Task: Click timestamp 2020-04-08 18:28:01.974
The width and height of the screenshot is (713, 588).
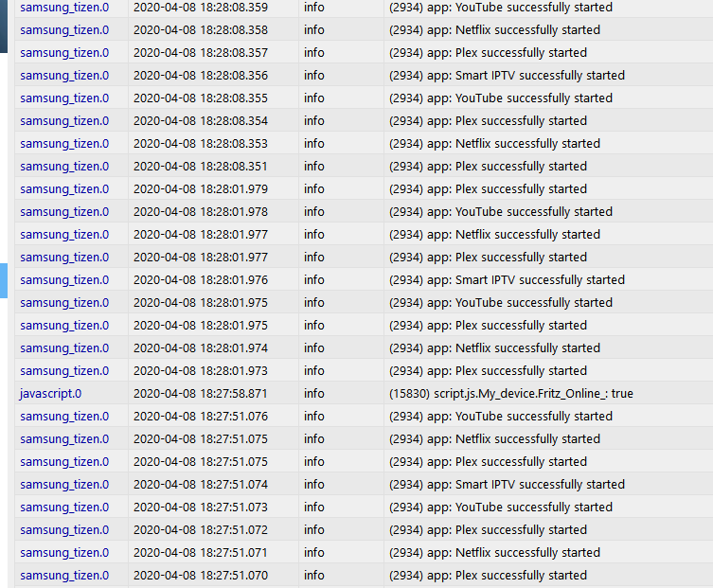Action: pos(201,348)
